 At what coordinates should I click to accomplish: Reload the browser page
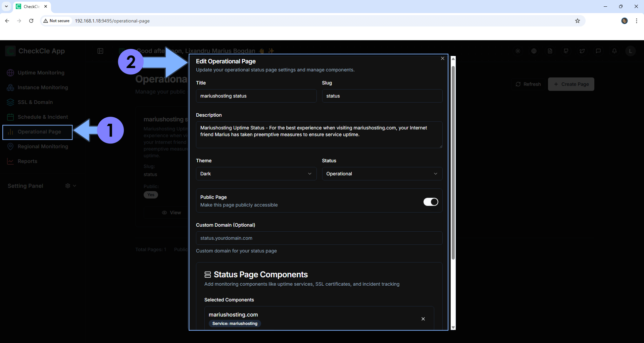point(31,21)
